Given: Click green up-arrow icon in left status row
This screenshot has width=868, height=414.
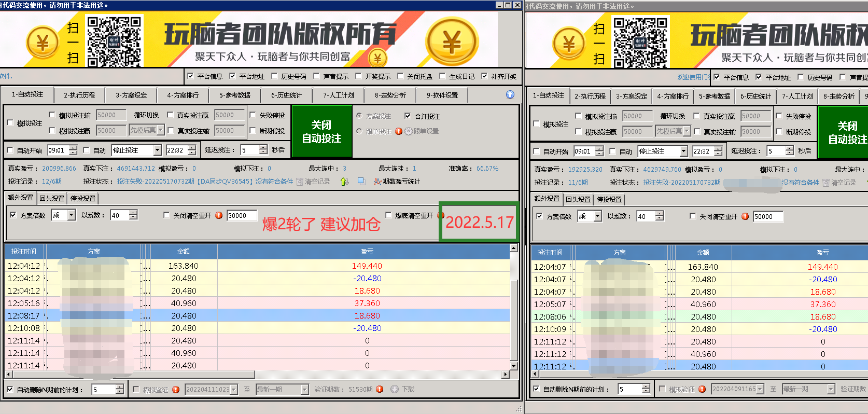Looking at the screenshot, I should 345,182.
